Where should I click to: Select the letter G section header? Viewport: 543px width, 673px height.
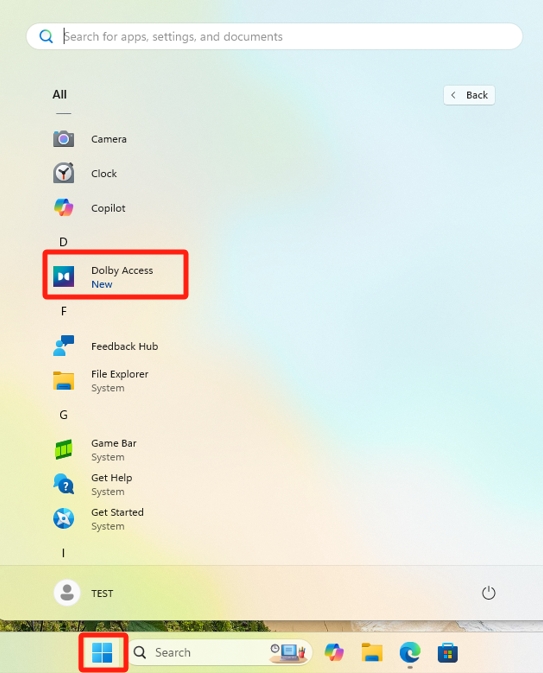64,415
